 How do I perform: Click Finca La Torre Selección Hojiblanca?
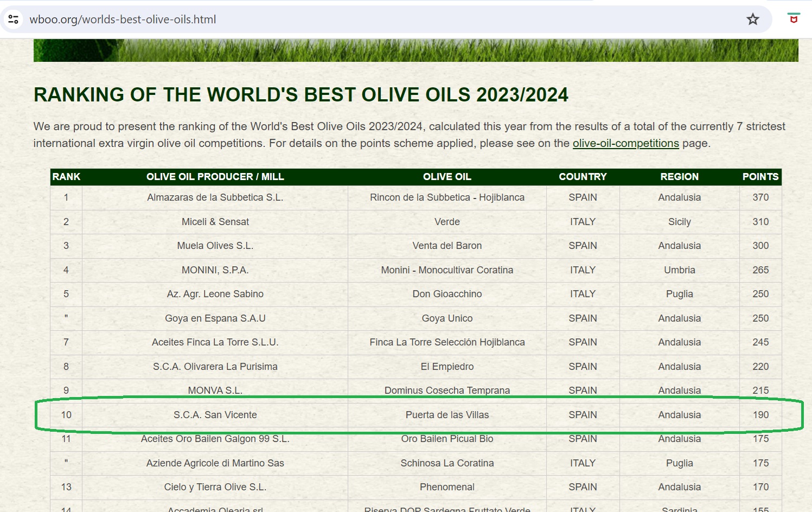click(447, 342)
